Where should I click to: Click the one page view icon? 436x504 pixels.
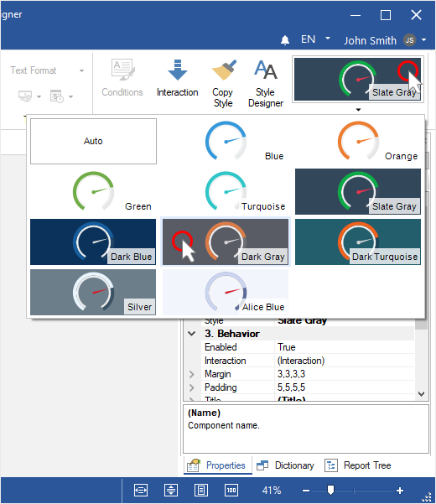201,491
